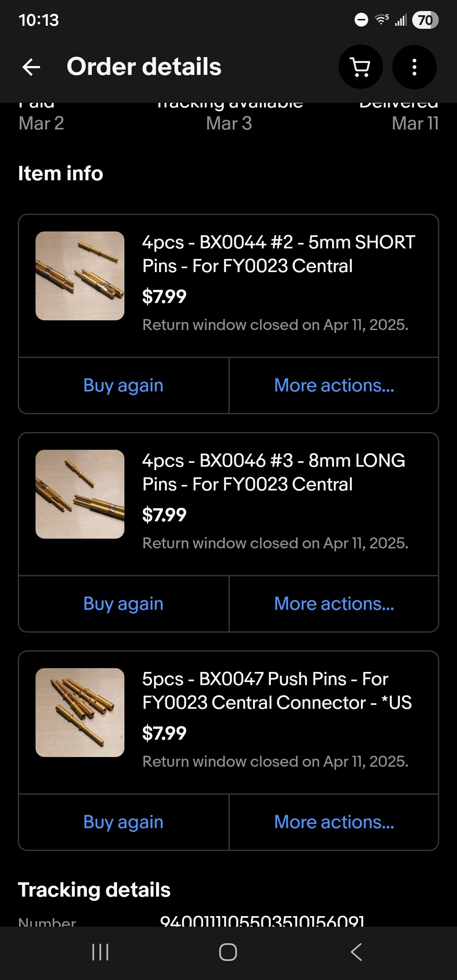457x980 pixels.
Task: Open the 4pcs BX0046 #3 item title
Action: 273,472
